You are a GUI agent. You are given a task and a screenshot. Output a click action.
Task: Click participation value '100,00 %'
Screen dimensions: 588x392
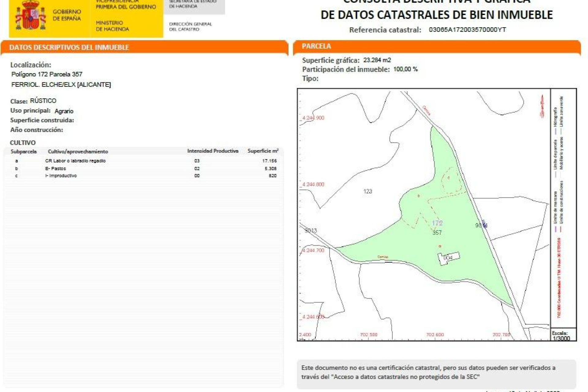pos(405,69)
